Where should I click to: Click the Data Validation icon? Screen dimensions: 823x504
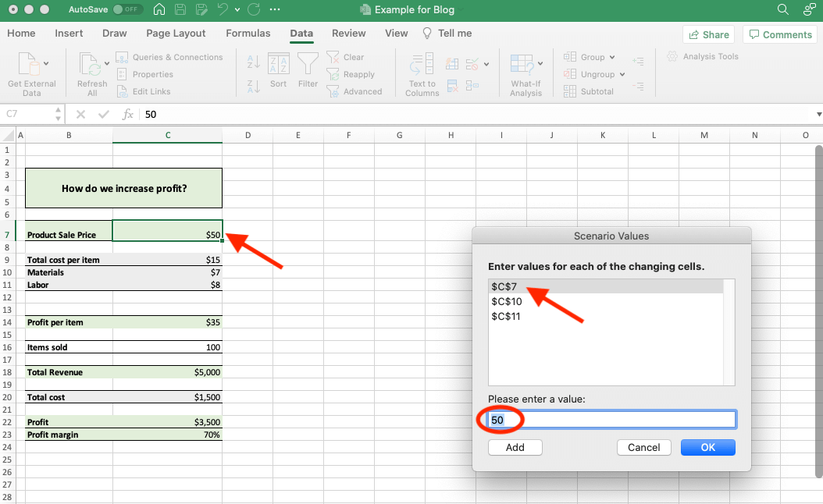coord(470,64)
